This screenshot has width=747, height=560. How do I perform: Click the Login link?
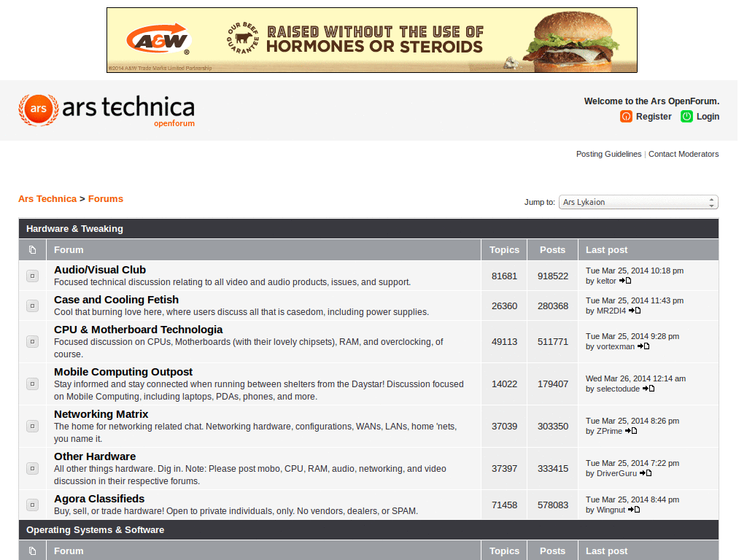click(x=708, y=117)
